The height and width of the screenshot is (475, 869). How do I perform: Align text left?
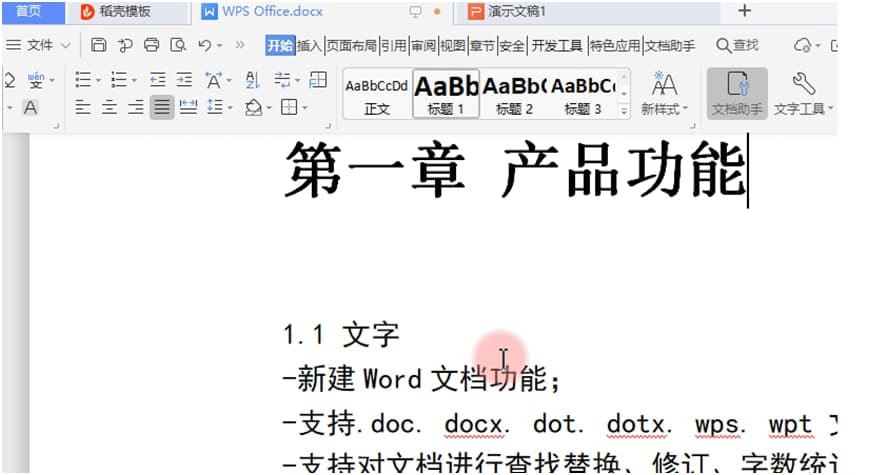click(x=83, y=106)
